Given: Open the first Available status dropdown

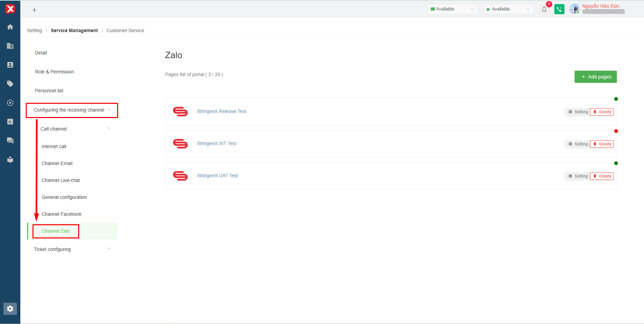Looking at the screenshot, I should 452,9.
